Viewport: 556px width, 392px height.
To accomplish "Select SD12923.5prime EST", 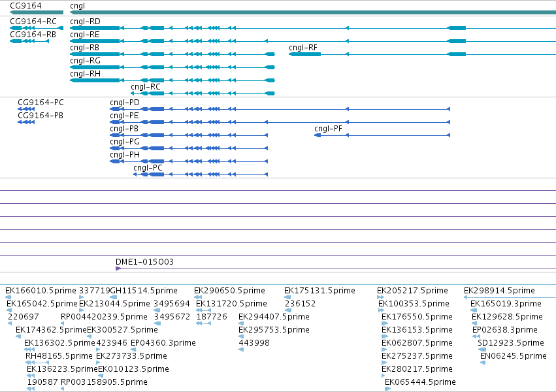I will point(511,343).
